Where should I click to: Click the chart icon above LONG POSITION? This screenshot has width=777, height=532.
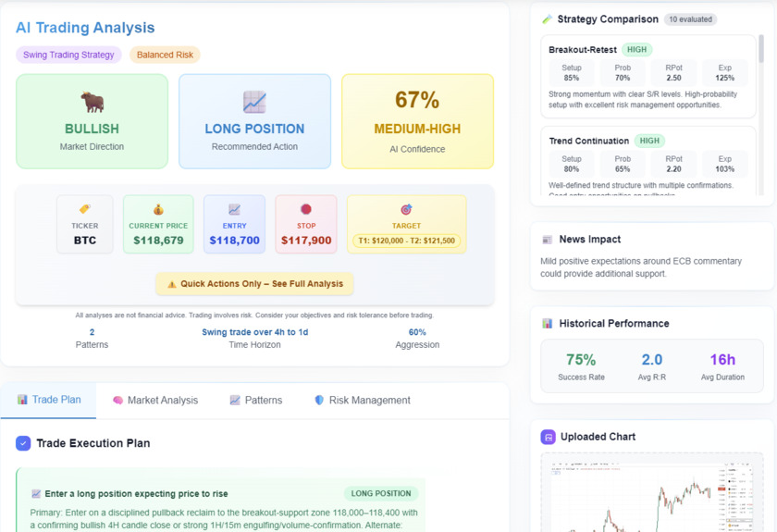click(254, 101)
